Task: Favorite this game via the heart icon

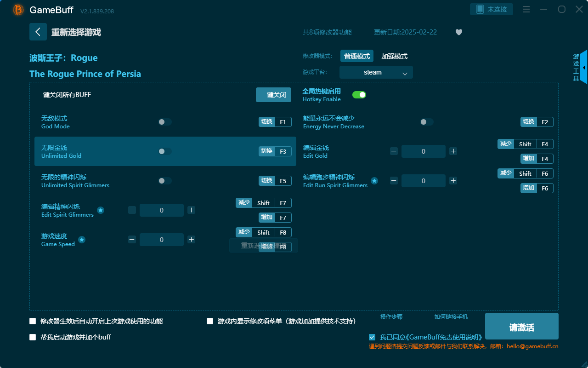Action: point(458,32)
